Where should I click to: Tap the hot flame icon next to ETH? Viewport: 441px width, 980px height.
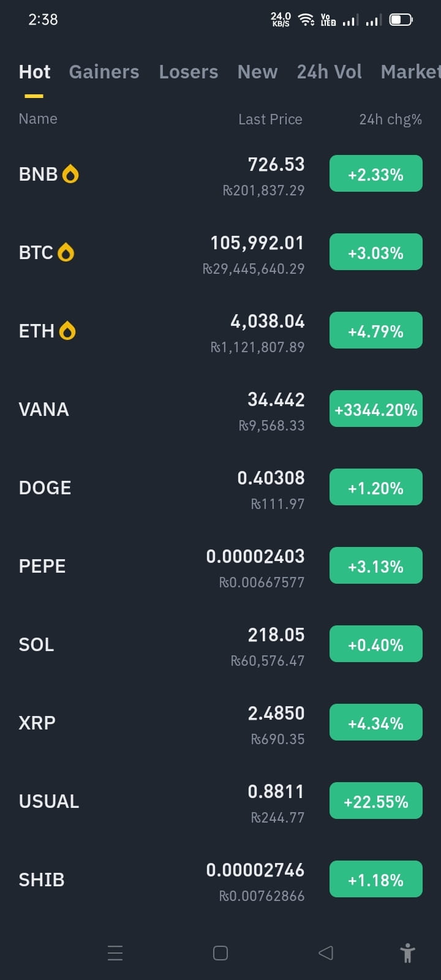pyautogui.click(x=67, y=331)
